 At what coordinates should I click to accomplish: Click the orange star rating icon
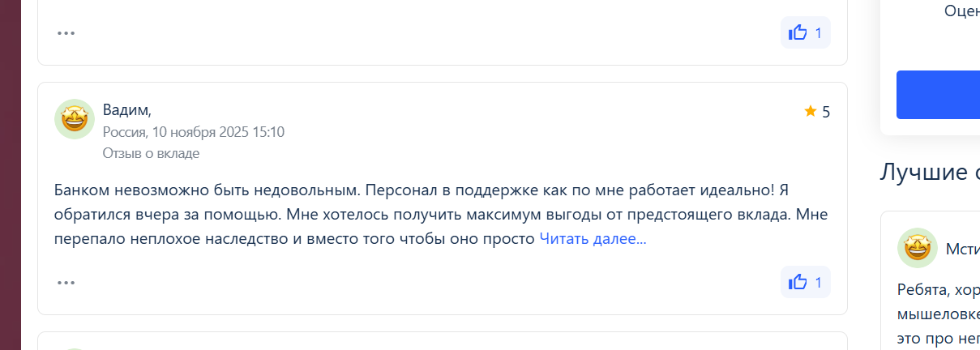coord(810,111)
